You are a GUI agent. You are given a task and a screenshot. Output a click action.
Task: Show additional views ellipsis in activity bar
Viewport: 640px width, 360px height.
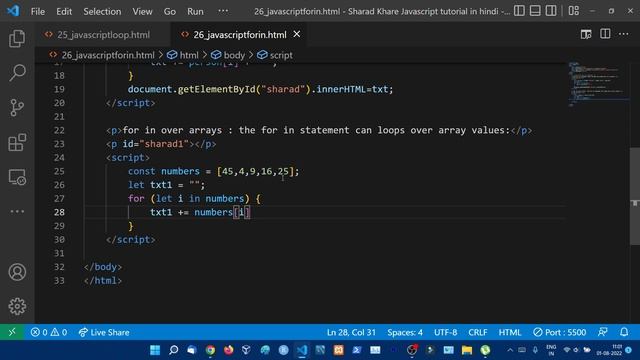tap(17, 211)
